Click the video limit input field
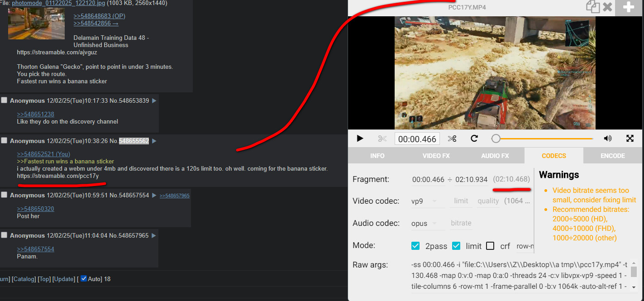The width and height of the screenshot is (644, 301). 461,201
